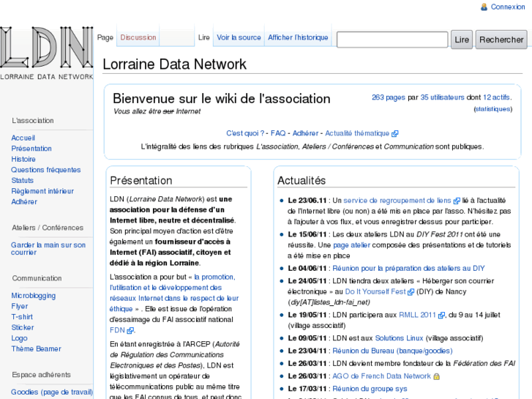Open the RMLL 2011 link
532x399 pixels.
tap(417, 315)
